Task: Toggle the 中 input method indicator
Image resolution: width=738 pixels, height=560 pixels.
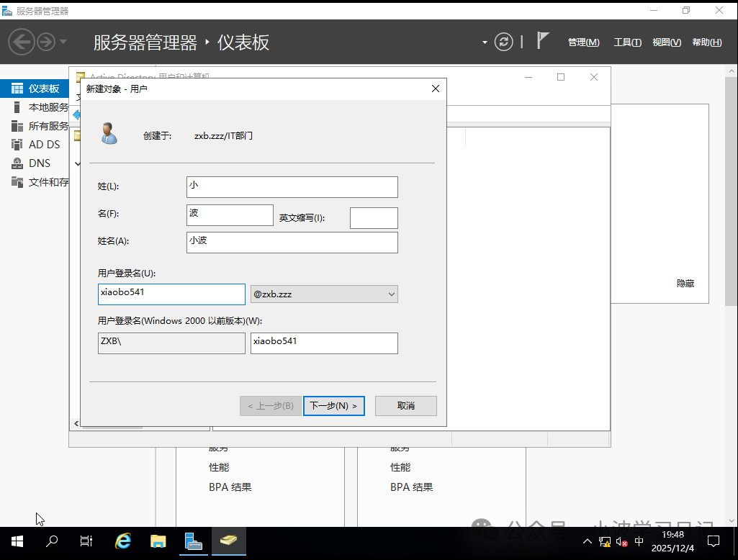Action: pyautogui.click(x=640, y=541)
